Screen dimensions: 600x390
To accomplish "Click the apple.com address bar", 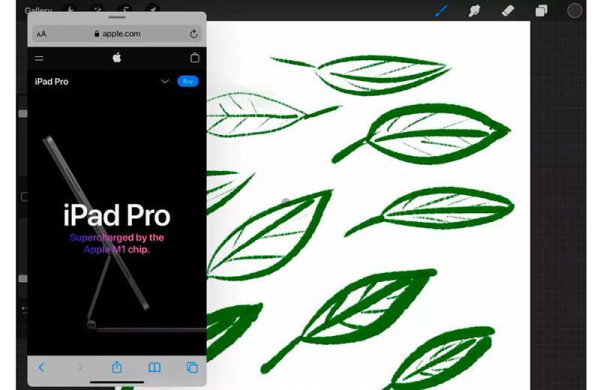I will tap(117, 34).
